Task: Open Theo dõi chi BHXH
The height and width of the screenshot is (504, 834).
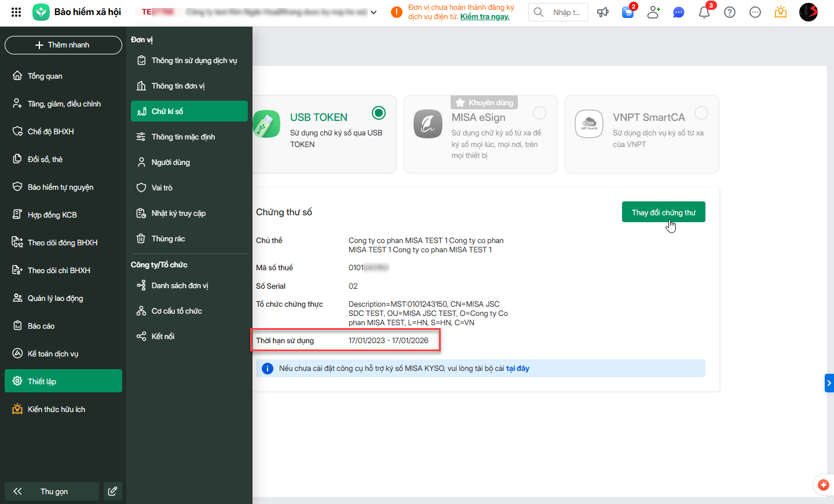Action: (x=63, y=270)
